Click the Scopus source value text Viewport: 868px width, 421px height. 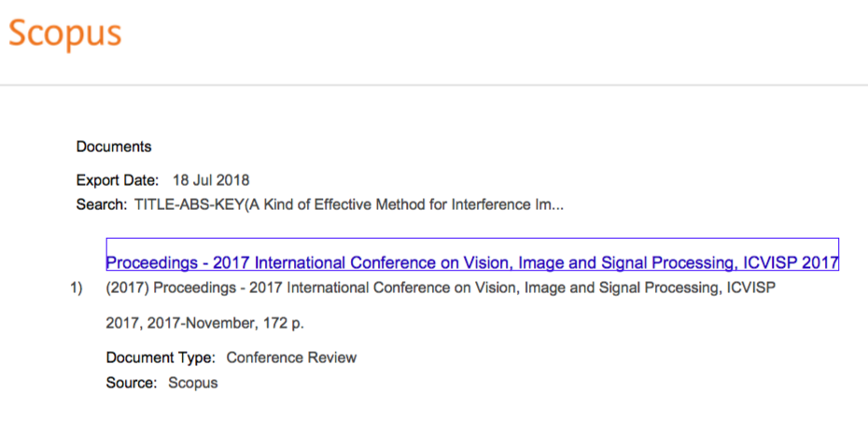click(192, 383)
